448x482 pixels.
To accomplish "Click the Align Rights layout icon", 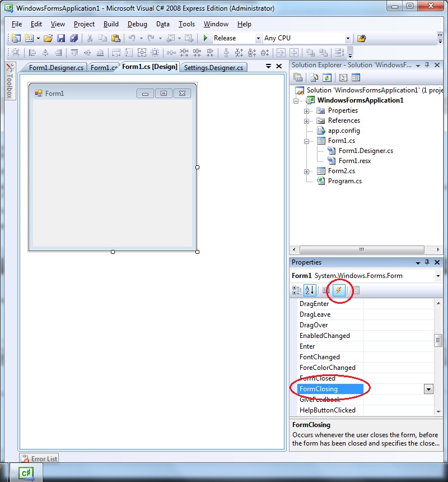I will (58, 53).
